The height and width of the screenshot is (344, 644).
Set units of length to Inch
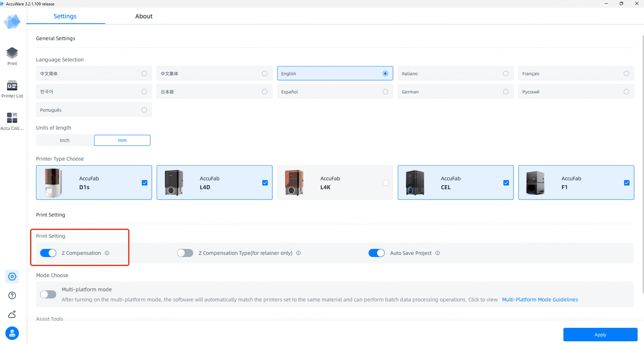pos(65,140)
